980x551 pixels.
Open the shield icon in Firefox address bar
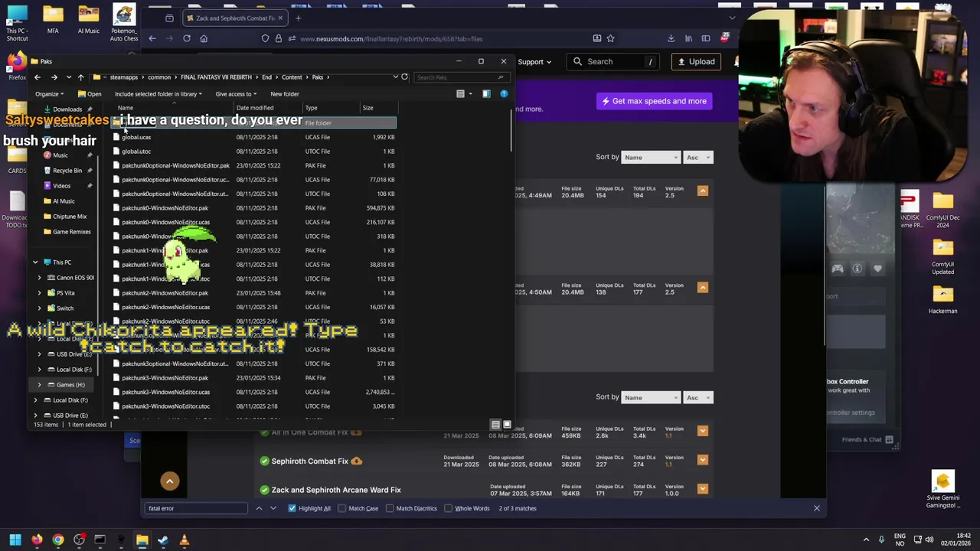[x=265, y=38]
